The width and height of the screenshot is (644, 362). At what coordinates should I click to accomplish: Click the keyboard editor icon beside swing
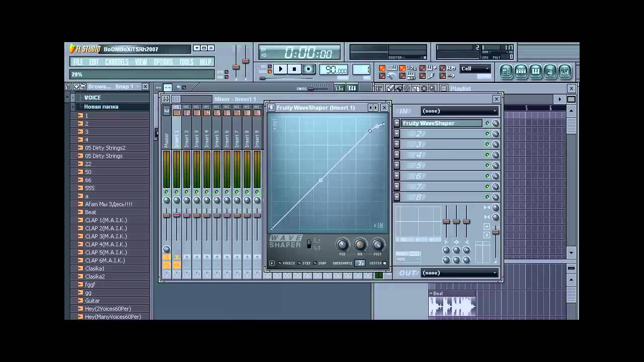click(x=352, y=88)
